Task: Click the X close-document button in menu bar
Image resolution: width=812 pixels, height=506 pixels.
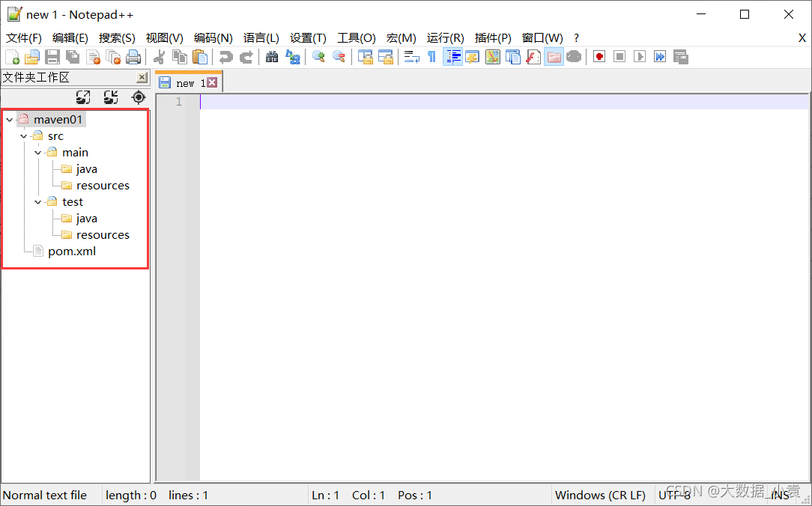Action: [x=802, y=37]
